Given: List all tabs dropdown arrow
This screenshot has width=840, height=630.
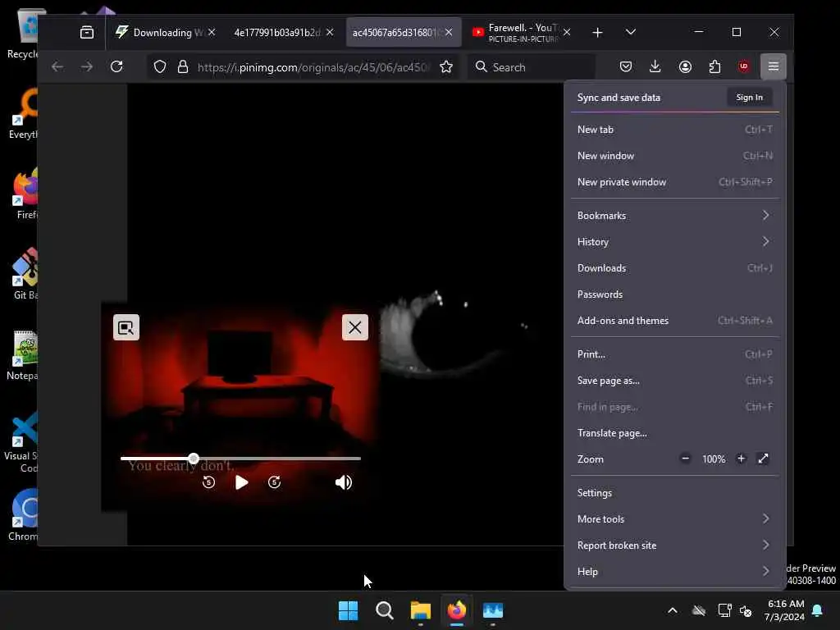Looking at the screenshot, I should point(631,32).
